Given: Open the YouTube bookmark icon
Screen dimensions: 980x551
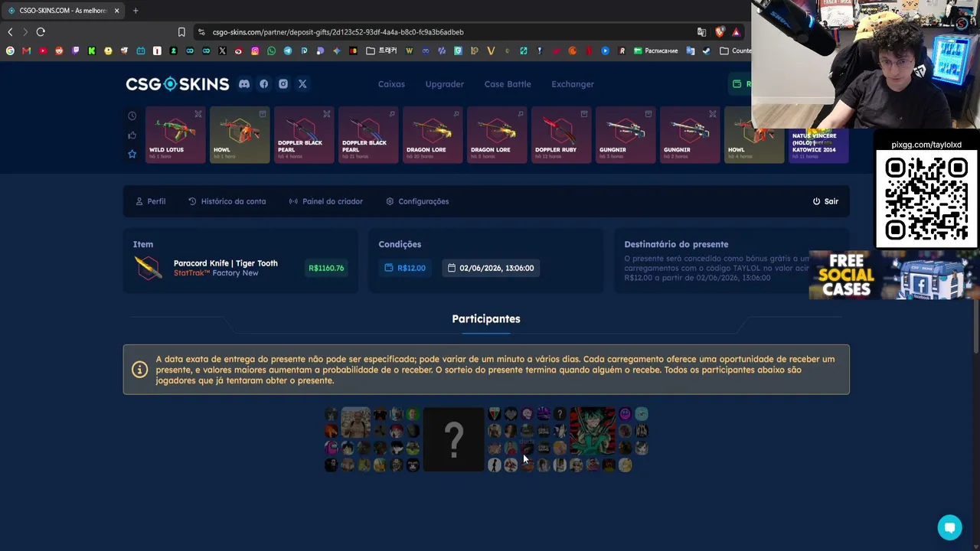Looking at the screenshot, I should pos(43,51).
